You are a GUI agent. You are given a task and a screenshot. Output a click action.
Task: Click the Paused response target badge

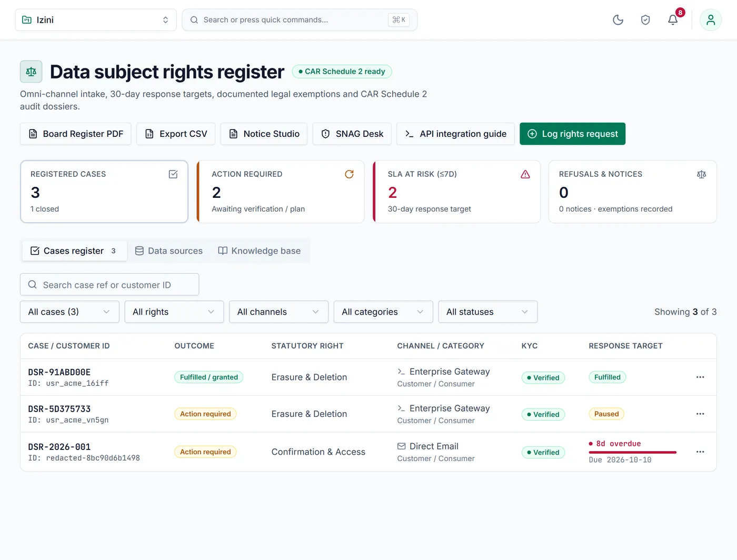coord(606,414)
